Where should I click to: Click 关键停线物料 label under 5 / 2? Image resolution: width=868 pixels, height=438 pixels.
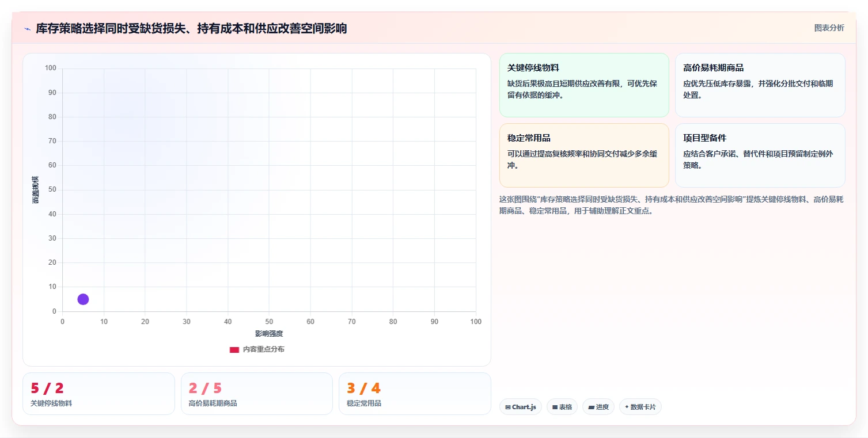pyautogui.click(x=51, y=403)
